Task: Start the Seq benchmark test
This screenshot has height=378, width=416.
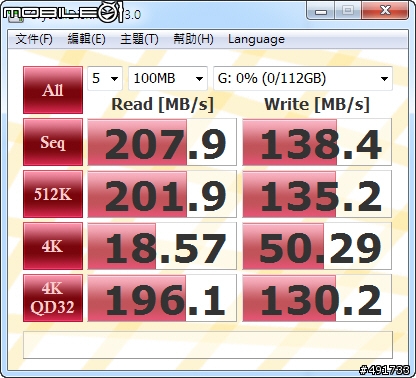Action: pos(53,142)
